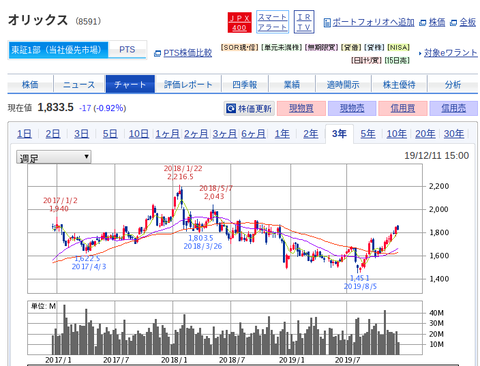Select the 1ヶ月 chart period
The height and width of the screenshot is (366, 480).
pos(167,134)
